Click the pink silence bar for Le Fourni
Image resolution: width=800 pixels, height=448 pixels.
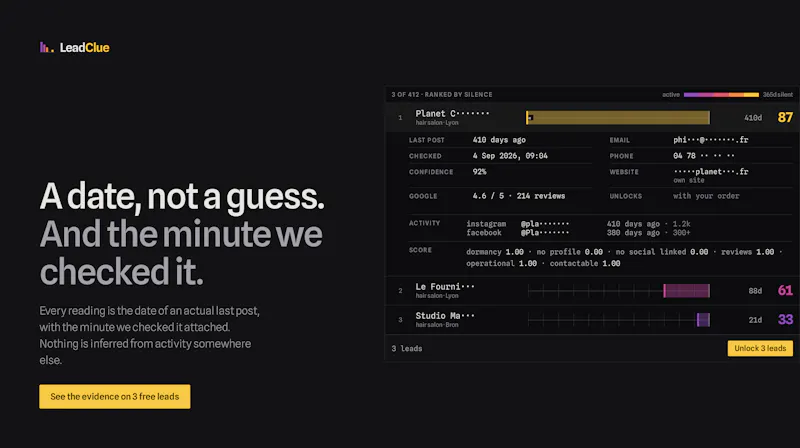point(687,291)
